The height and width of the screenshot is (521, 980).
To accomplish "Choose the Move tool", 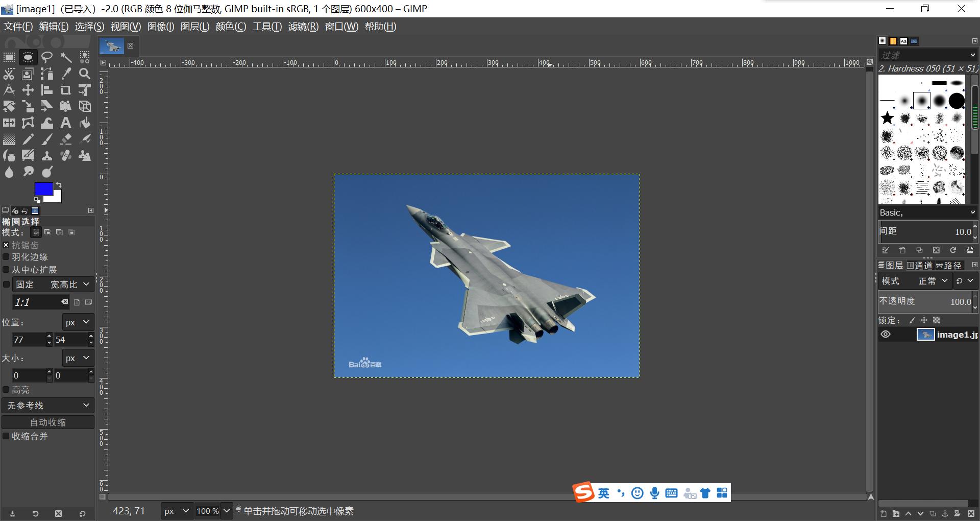I will [x=28, y=90].
